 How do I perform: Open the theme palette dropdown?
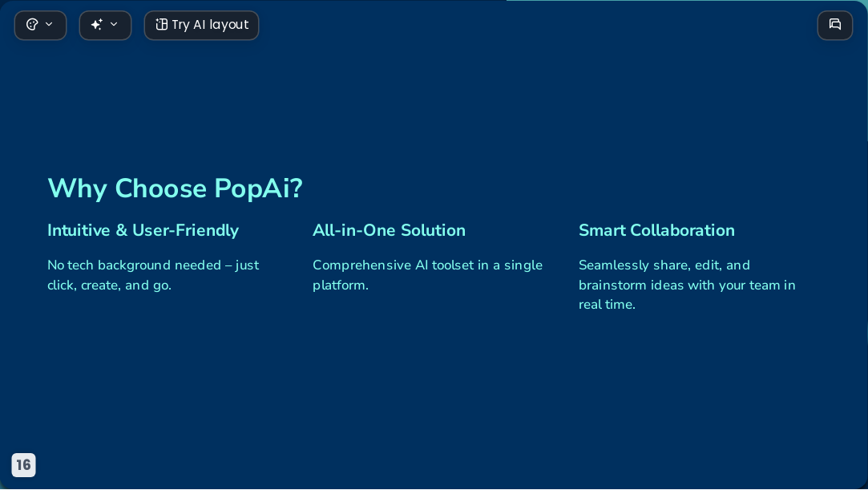(x=40, y=26)
